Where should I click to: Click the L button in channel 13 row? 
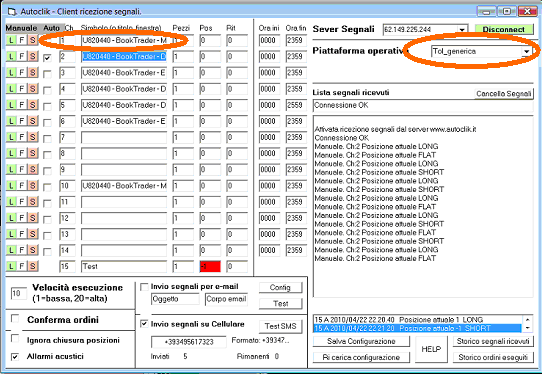point(11,234)
